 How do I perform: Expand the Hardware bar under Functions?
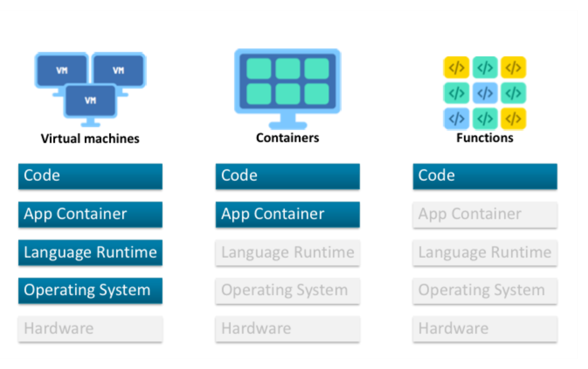coord(484,328)
